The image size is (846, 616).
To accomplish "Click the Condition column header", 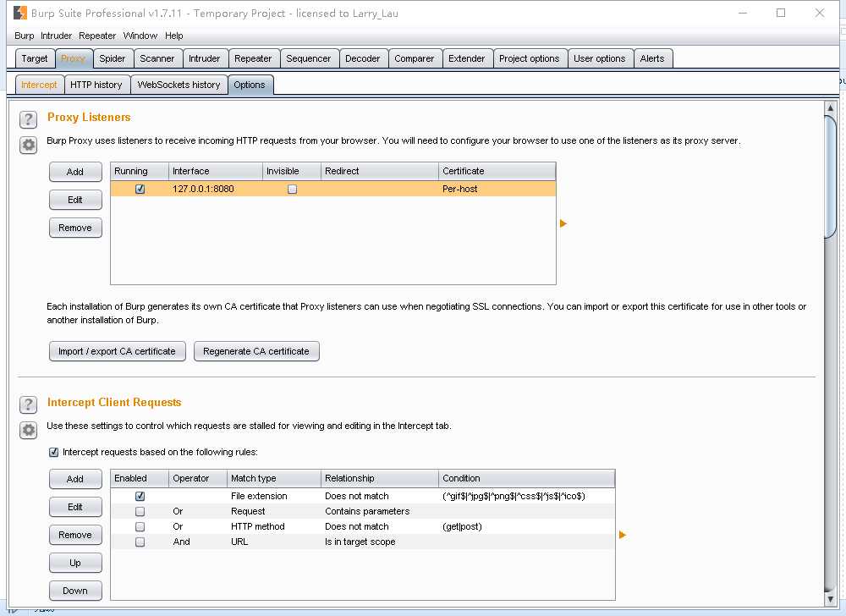I will pyautogui.click(x=526, y=478).
